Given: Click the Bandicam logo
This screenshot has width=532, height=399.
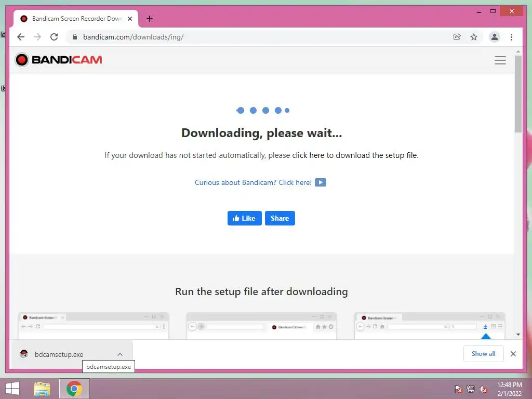Looking at the screenshot, I should point(58,60).
